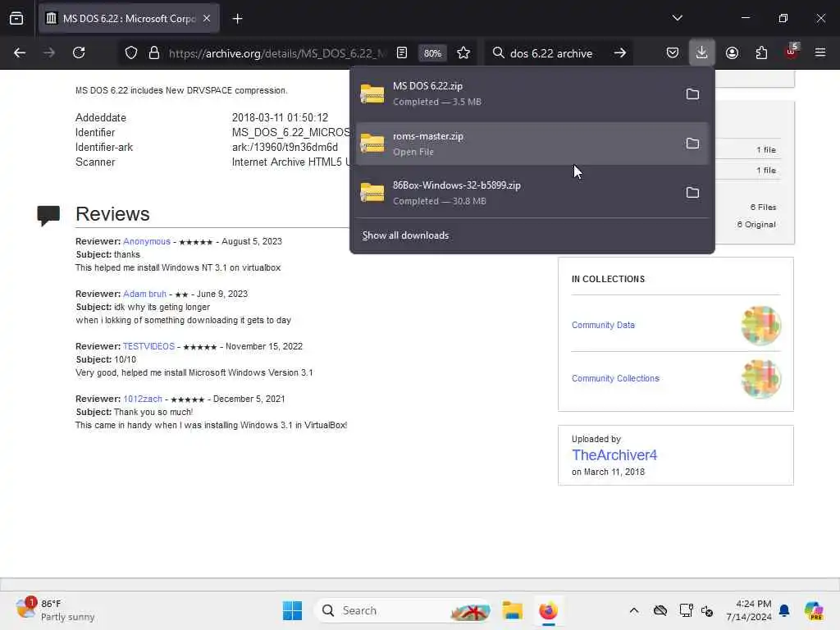
Task: Click the Firefox taskbar icon
Action: (x=548, y=610)
